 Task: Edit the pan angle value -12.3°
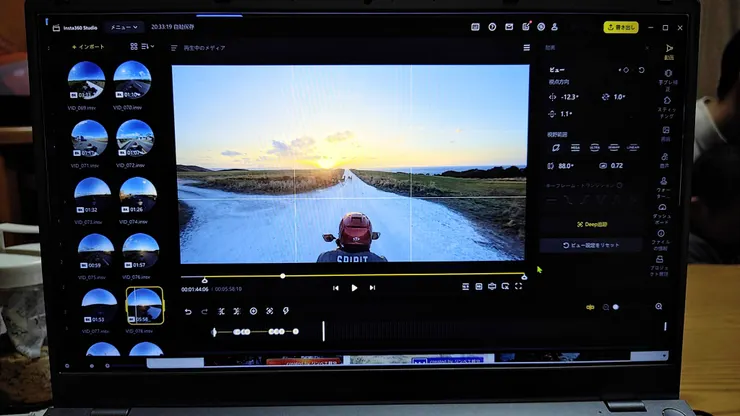570,97
